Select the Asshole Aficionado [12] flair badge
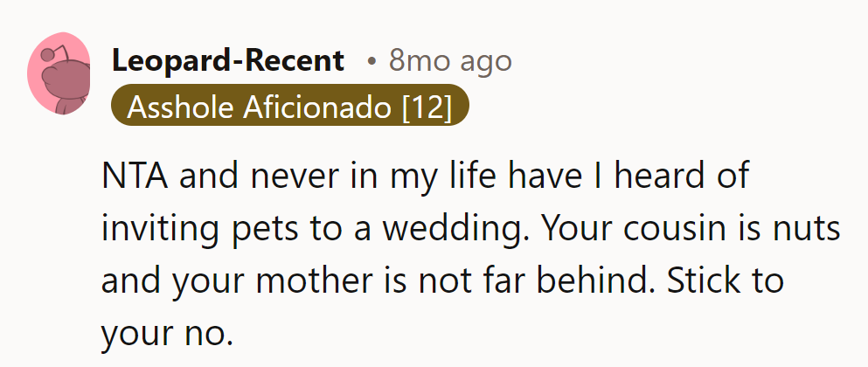The width and height of the screenshot is (868, 367). click(x=290, y=107)
